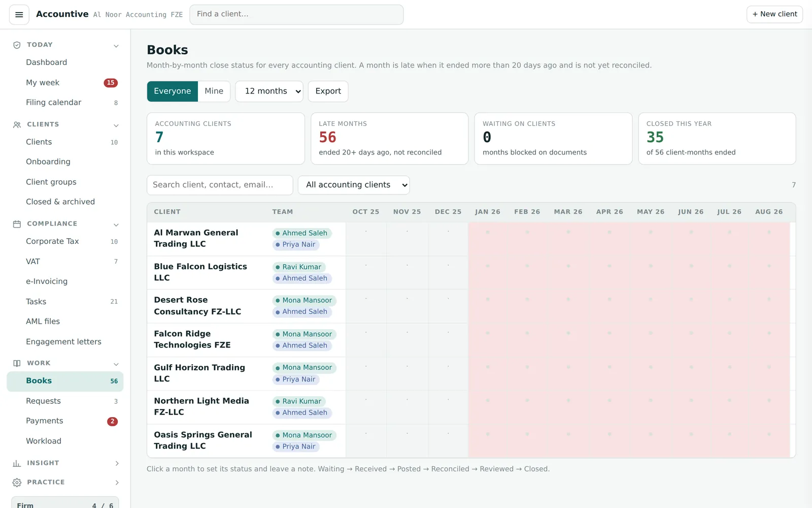This screenshot has height=508, width=812.
Task: Click the Today shield icon
Action: coord(17,45)
